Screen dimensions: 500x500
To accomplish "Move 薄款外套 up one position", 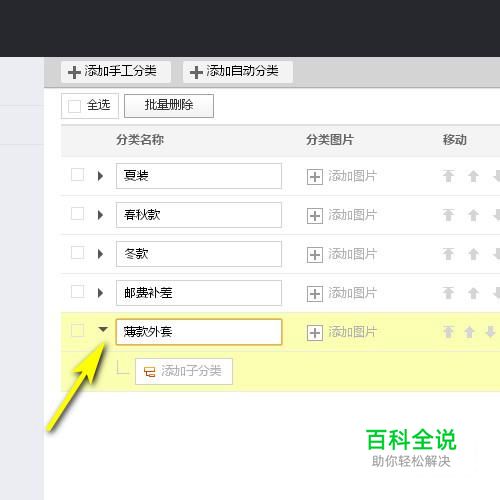I will (x=469, y=332).
